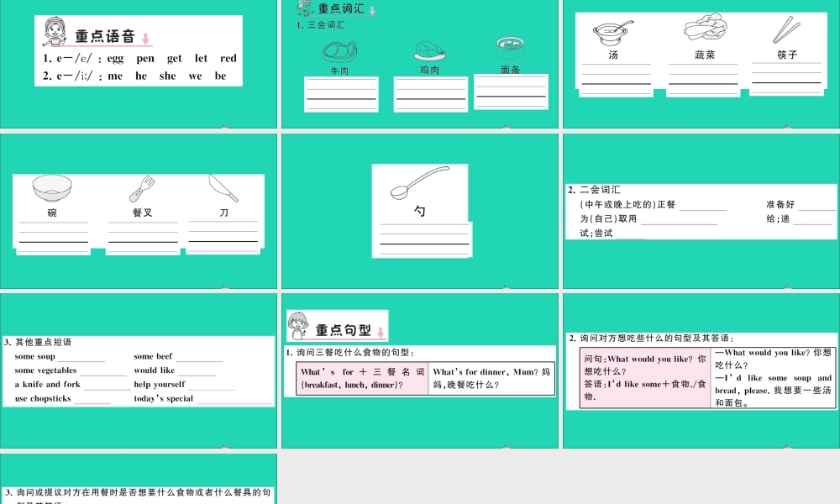The width and height of the screenshot is (840, 504).
Task: Click the writing lines under 牛肉
Action: coord(341,94)
